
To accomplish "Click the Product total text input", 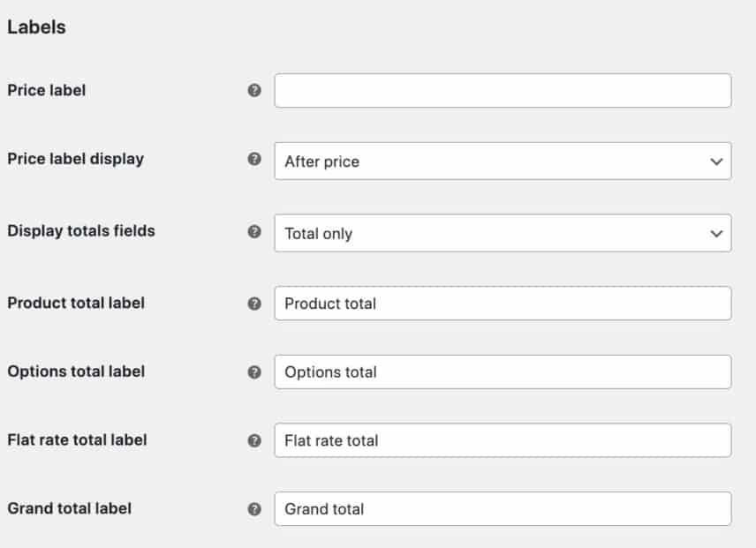I will click(503, 303).
